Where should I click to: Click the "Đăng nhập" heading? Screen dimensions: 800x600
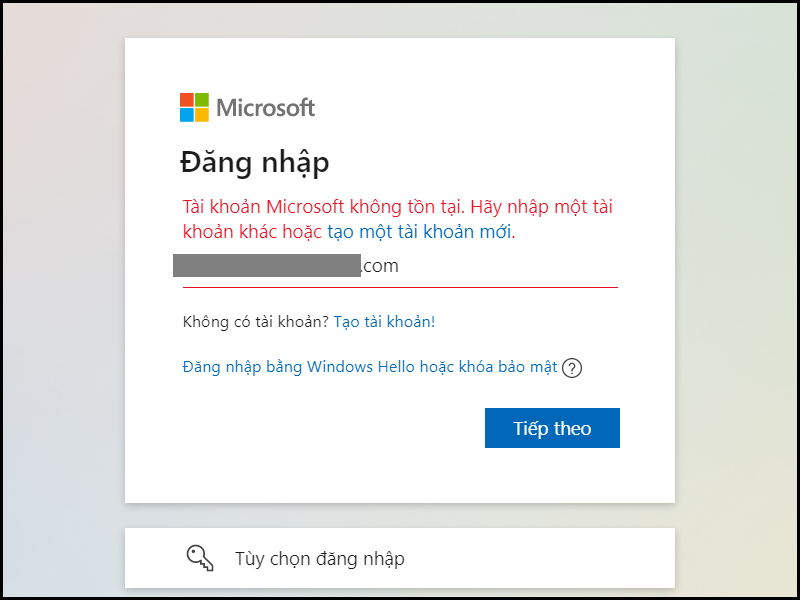[x=255, y=162]
